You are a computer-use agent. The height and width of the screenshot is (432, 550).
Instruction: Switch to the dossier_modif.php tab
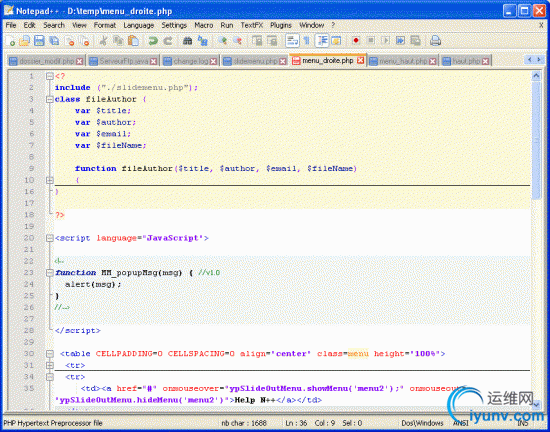(46, 61)
